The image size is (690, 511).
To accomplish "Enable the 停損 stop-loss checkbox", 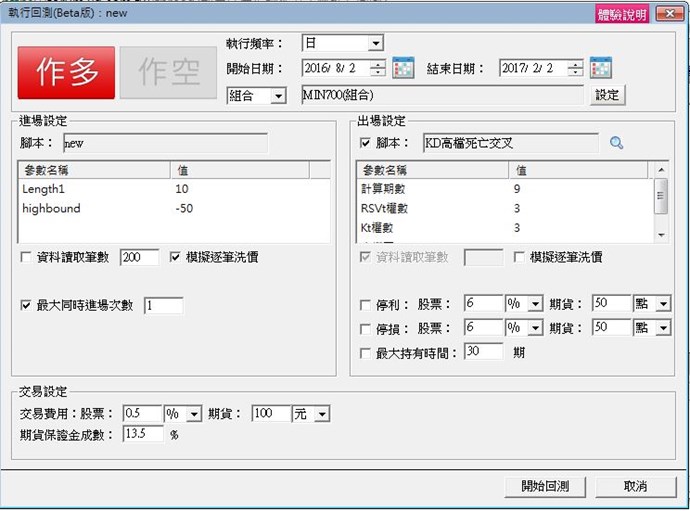I will click(365, 328).
